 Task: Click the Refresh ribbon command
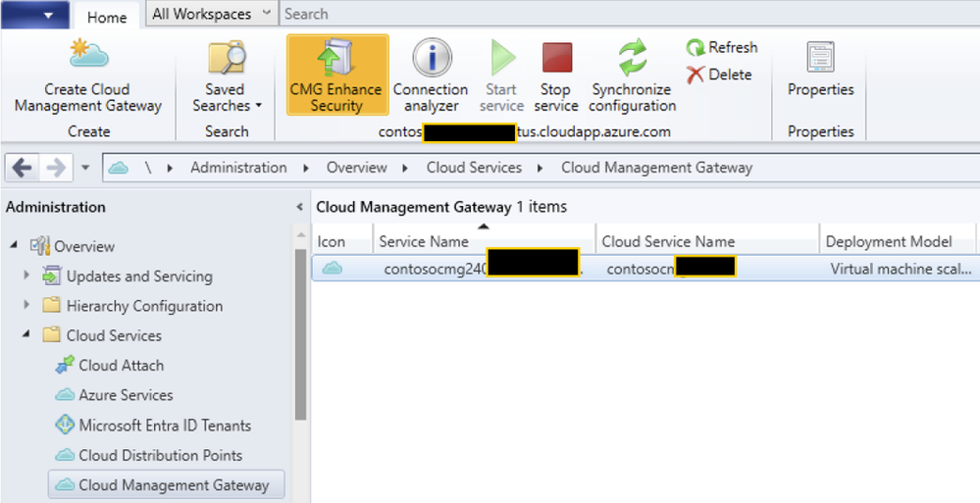click(x=722, y=47)
